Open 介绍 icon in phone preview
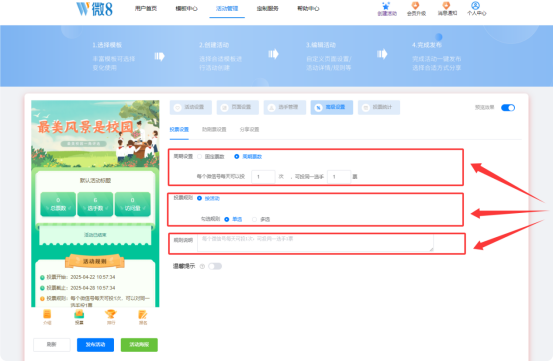This screenshot has height=361, width=553. [47, 314]
